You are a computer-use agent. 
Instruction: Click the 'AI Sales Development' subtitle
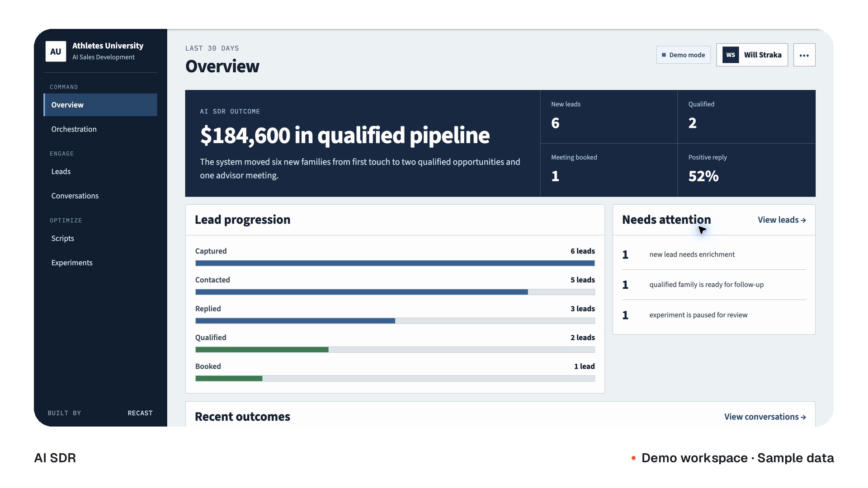click(104, 57)
